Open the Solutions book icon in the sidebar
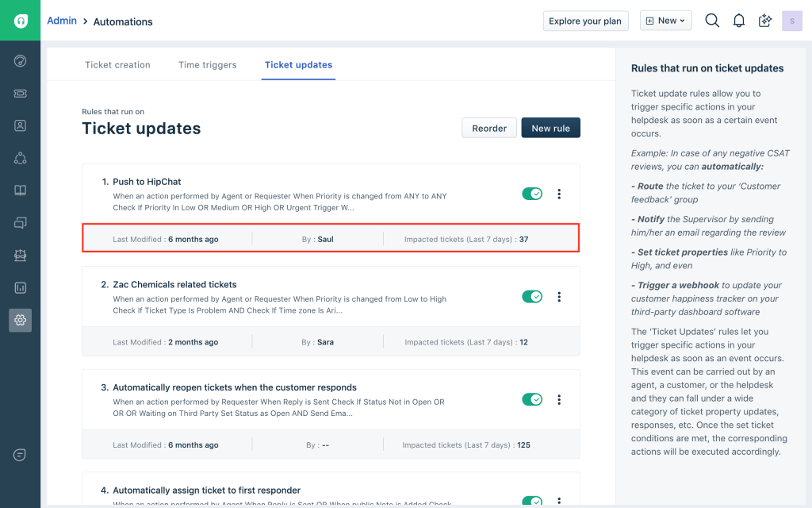The image size is (812, 508). point(21,190)
